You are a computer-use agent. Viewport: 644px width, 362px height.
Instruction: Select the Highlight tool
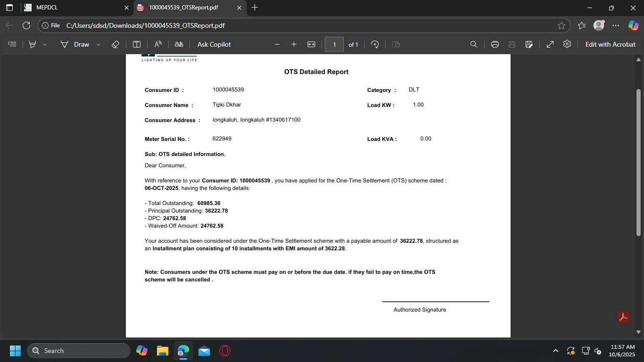tap(33, 44)
